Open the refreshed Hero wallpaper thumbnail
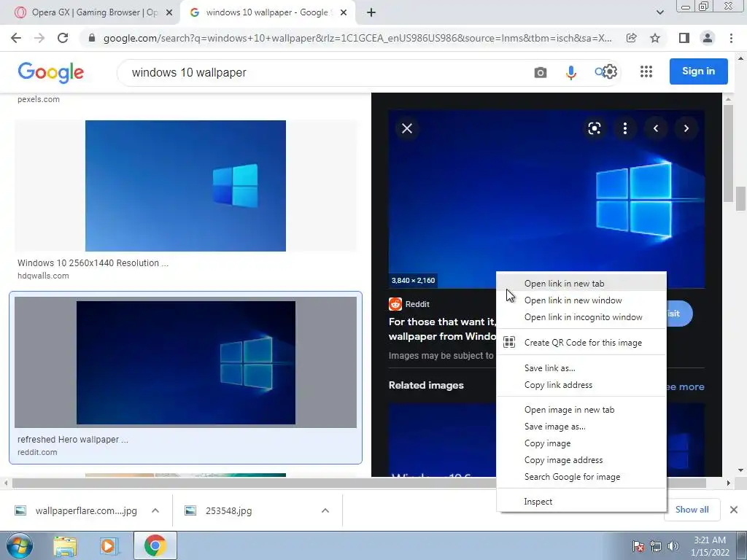This screenshot has height=560, width=747. coord(185,362)
